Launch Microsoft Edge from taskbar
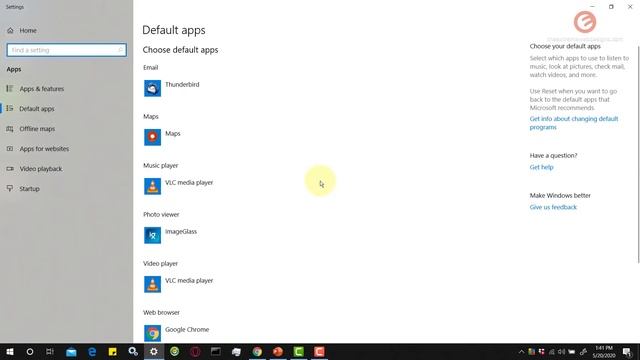This screenshot has height=360, width=640. pos(92,351)
